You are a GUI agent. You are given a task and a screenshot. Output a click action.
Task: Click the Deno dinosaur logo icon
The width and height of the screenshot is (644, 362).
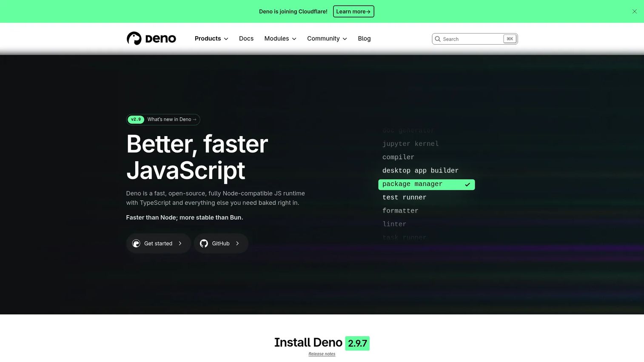click(x=134, y=38)
